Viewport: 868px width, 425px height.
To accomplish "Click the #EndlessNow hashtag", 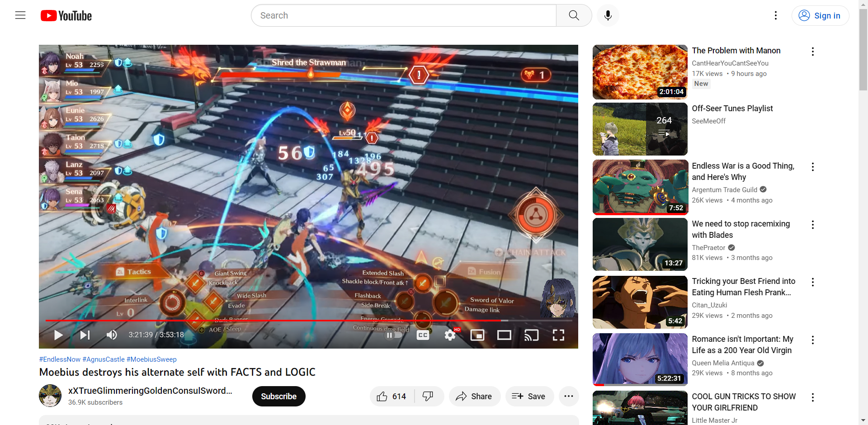I will pos(60,359).
